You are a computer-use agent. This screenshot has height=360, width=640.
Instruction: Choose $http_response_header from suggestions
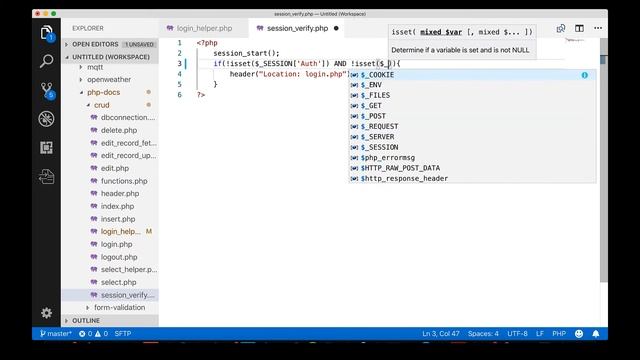pos(473,178)
